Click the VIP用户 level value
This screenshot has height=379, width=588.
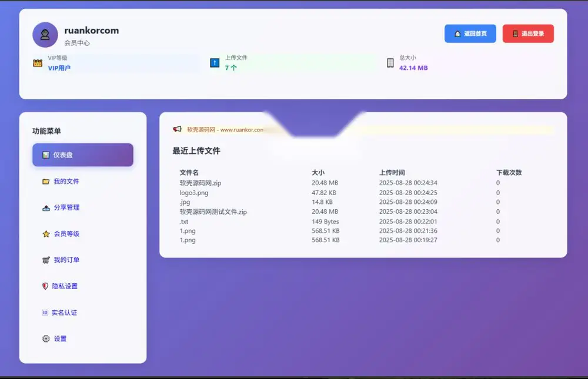click(59, 68)
